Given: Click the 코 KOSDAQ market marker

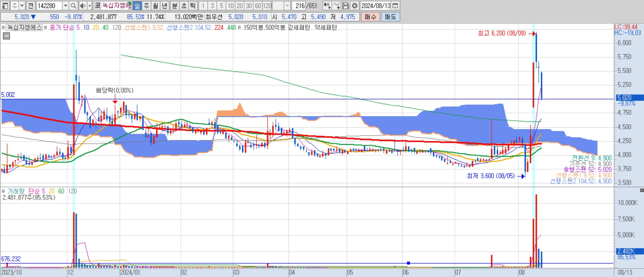Looking at the screenshot, I should click(x=97, y=6).
